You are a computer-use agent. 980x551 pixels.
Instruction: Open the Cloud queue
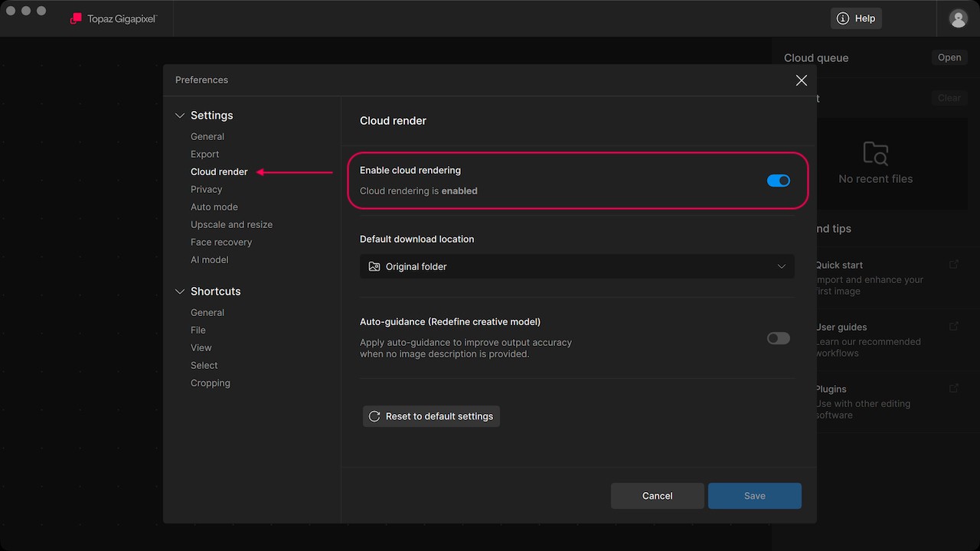click(x=949, y=57)
